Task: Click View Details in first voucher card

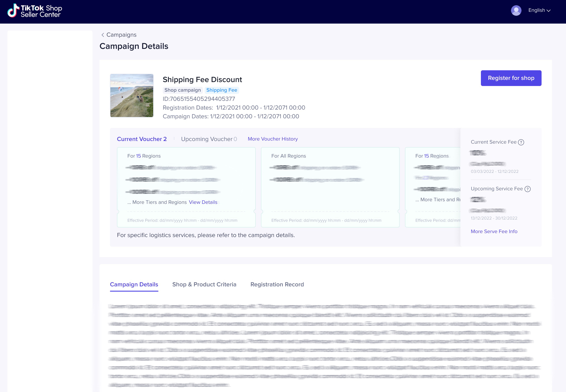Action: click(x=203, y=202)
